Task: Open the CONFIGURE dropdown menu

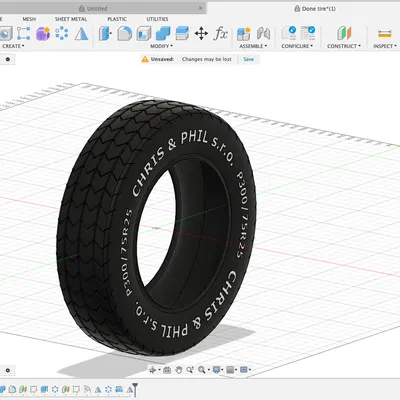Action: [x=297, y=46]
